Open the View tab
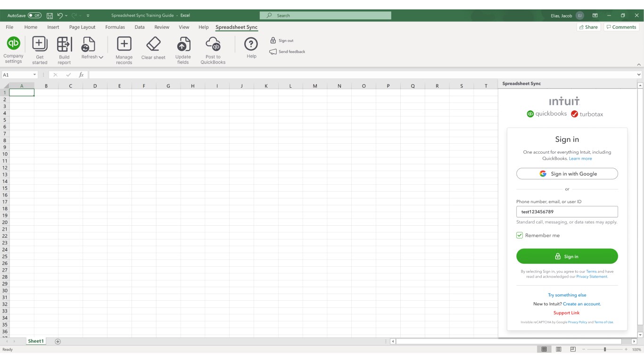 [x=184, y=27]
